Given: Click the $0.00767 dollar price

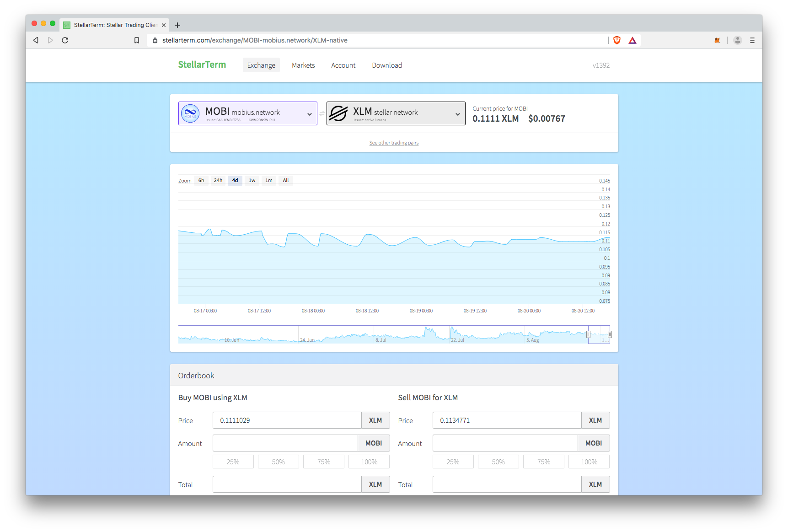Looking at the screenshot, I should tap(547, 119).
